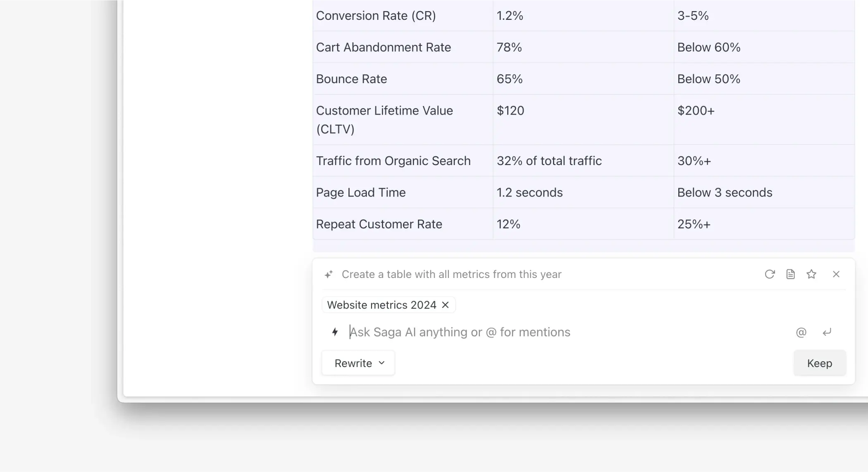Open the Rewrite dropdown
Screen dimensions: 868x472
pos(358,363)
